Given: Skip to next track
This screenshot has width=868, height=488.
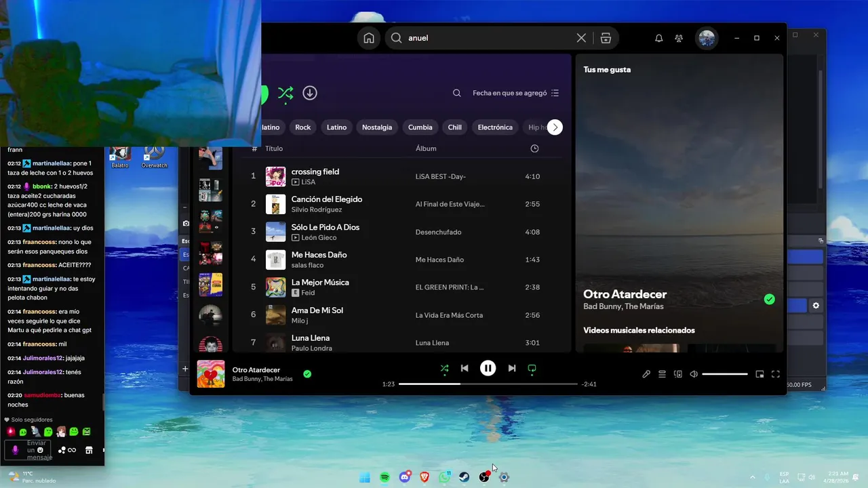Looking at the screenshot, I should click(512, 368).
